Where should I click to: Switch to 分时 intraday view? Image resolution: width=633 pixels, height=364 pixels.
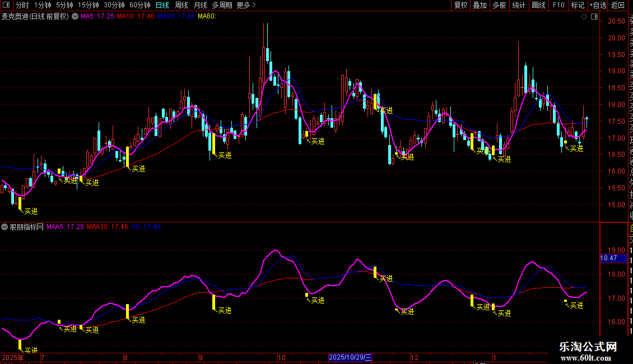click(x=22, y=5)
